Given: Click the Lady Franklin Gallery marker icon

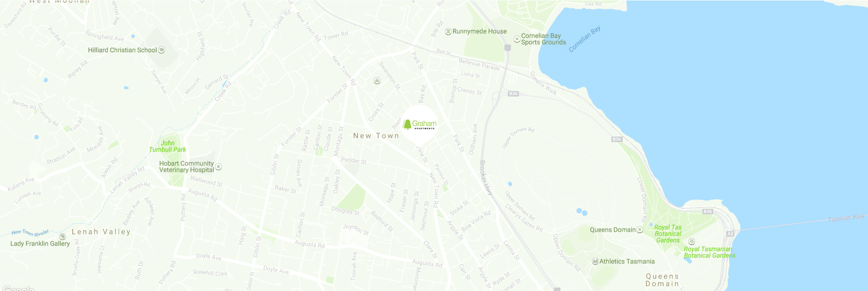Looking at the screenshot, I should [x=63, y=237].
